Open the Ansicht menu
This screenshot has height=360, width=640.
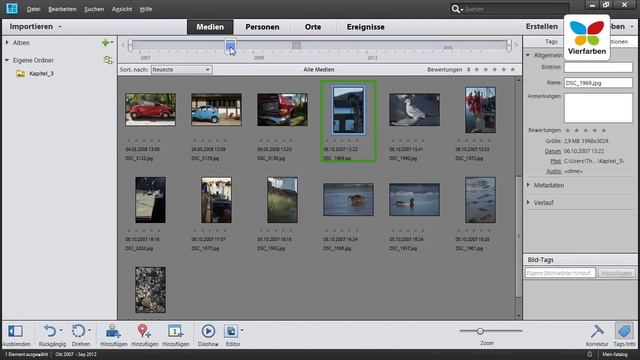122,9
